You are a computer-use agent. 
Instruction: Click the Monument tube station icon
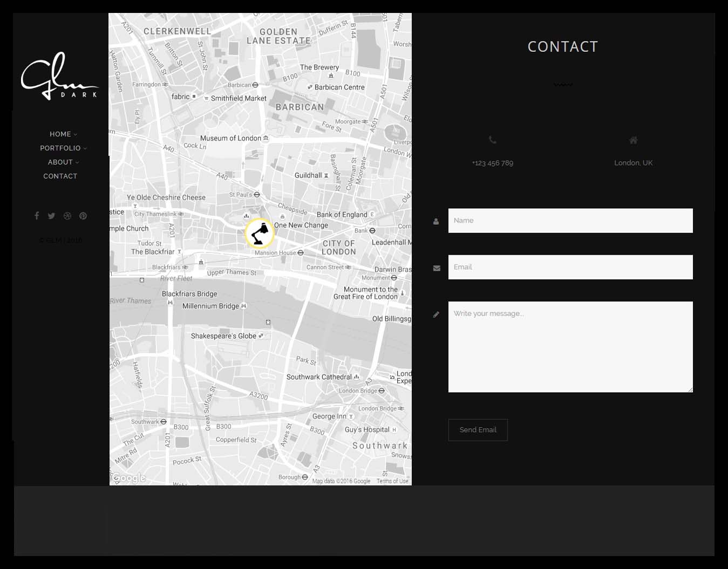tap(394, 278)
